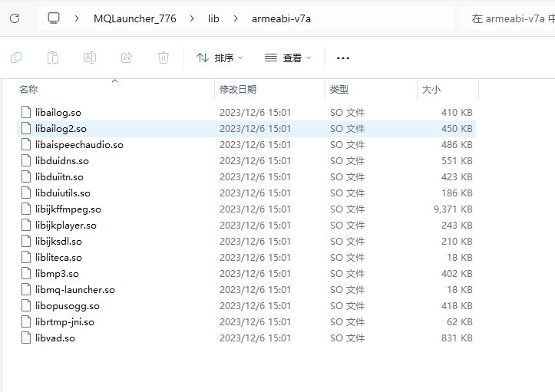This screenshot has width=555, height=392.
Task: Navigate to MQLauncher_776 breadcrumb folder
Action: pyautogui.click(x=134, y=18)
